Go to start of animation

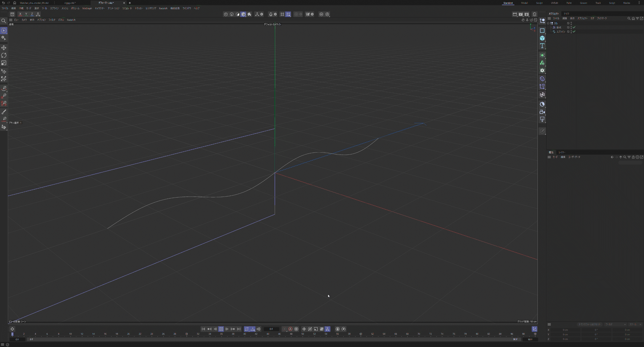pyautogui.click(x=203, y=329)
